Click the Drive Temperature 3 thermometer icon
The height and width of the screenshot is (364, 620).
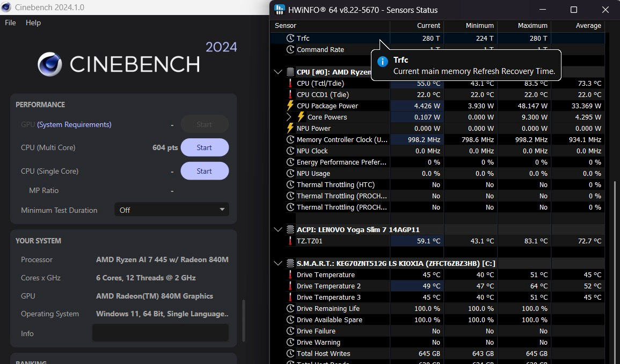coord(290,298)
